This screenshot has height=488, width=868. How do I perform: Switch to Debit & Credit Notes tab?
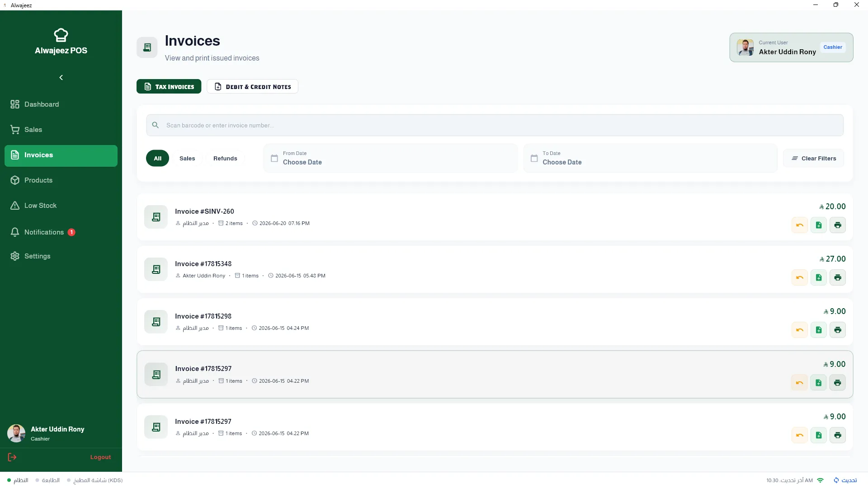coord(252,87)
